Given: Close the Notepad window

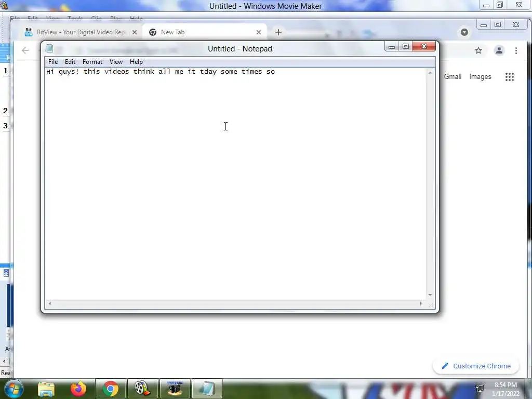Looking at the screenshot, I should coord(424,46).
